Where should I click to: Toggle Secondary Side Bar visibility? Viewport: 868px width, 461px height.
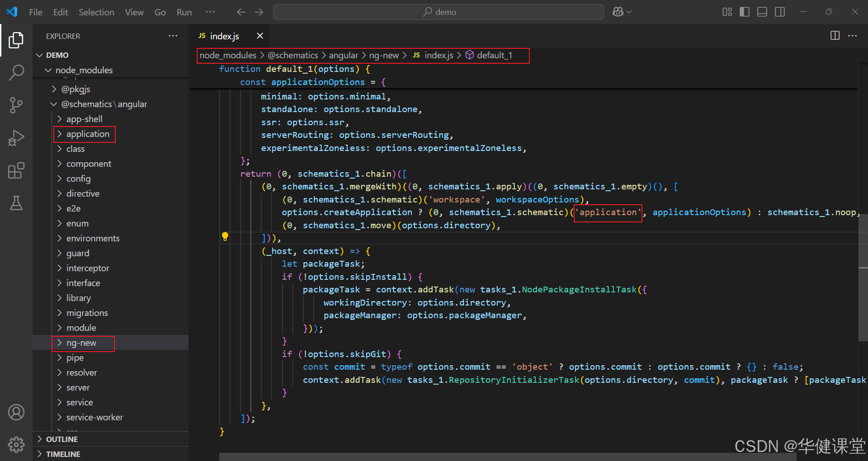[x=780, y=12]
